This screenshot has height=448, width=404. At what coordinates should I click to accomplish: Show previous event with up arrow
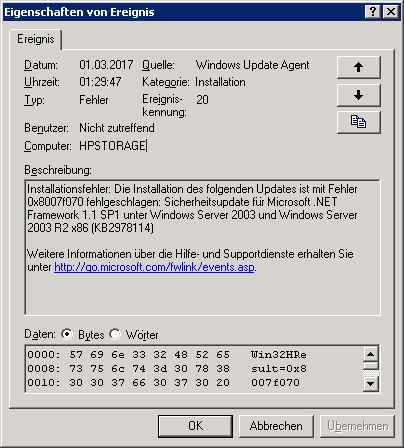tap(359, 67)
